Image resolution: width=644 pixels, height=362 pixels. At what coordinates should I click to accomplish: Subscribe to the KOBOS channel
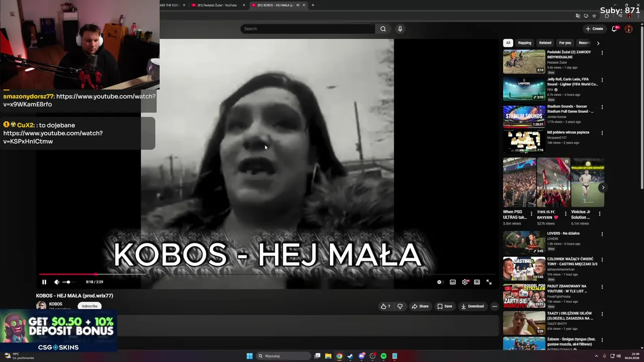pyautogui.click(x=90, y=306)
